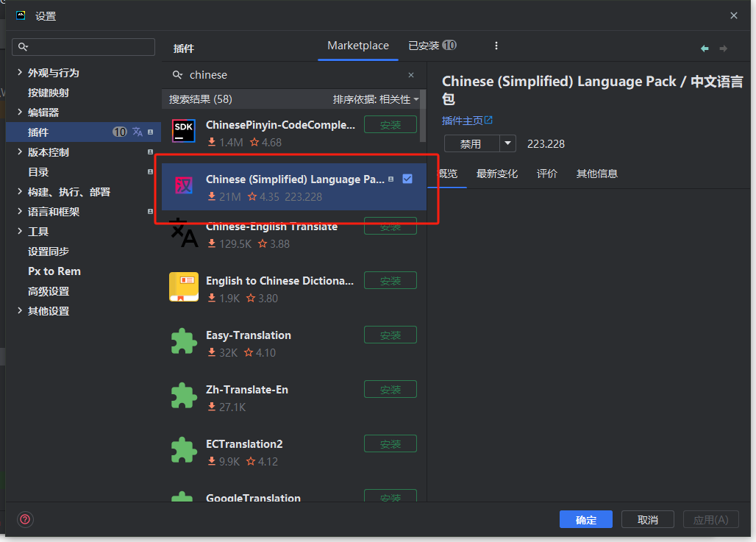Click the plugin search field containing chinese
The width and height of the screenshot is (756, 542).
[293, 75]
